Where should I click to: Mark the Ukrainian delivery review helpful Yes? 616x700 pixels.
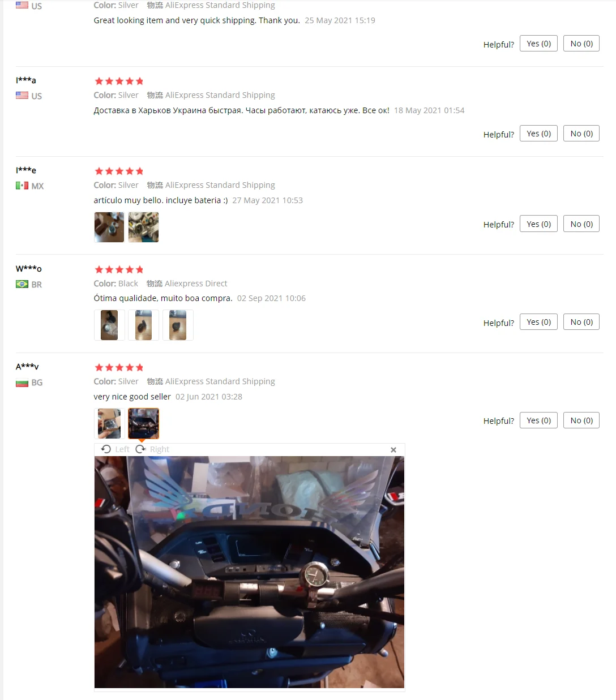(x=539, y=134)
